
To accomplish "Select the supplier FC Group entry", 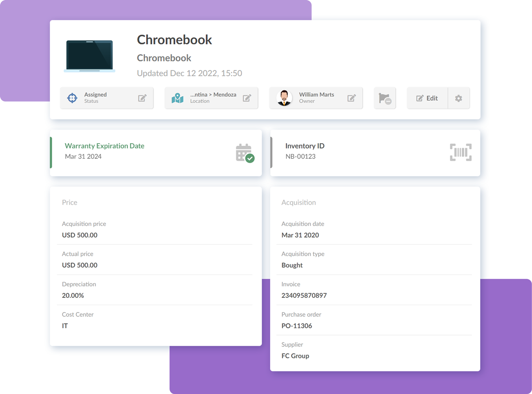I will coord(295,355).
